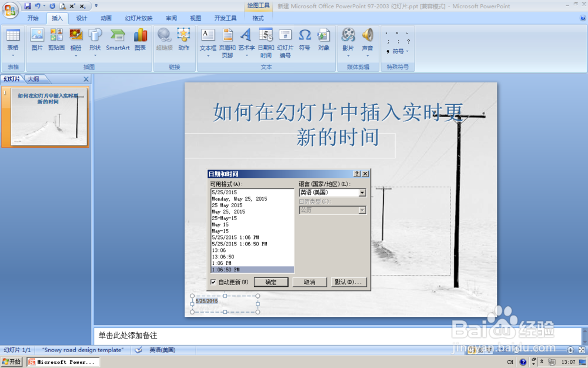Click the Undo icon in quick access toolbar
588x368 pixels.
(37, 6)
